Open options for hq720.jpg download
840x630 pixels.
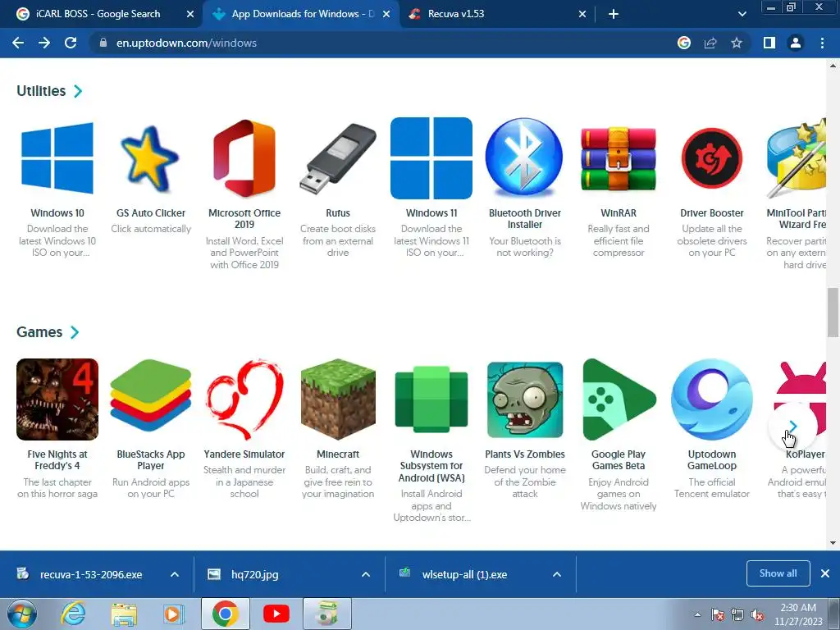click(366, 574)
